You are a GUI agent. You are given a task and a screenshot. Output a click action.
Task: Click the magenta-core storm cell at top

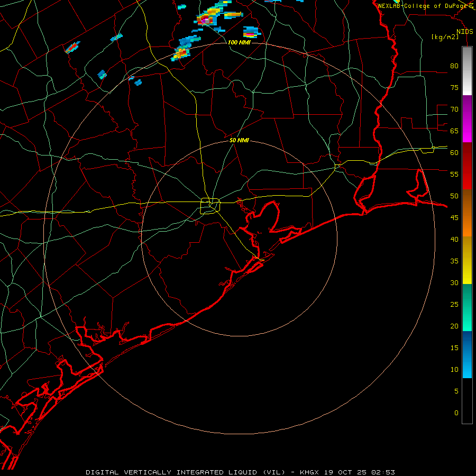(x=207, y=21)
